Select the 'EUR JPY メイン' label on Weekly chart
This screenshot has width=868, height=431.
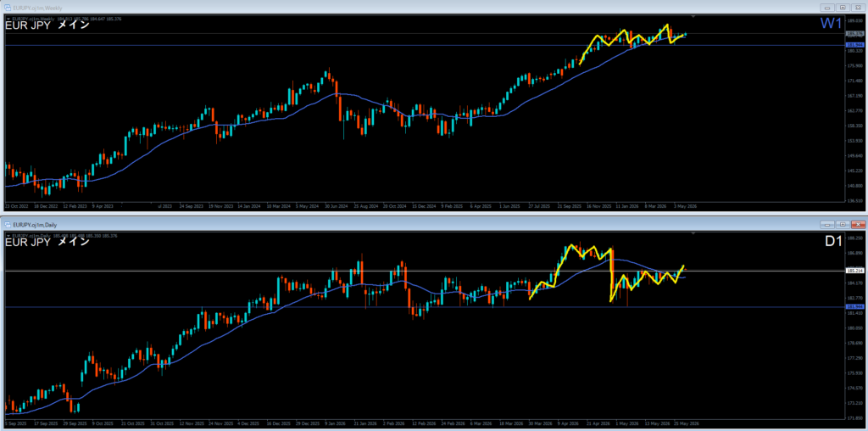point(47,25)
